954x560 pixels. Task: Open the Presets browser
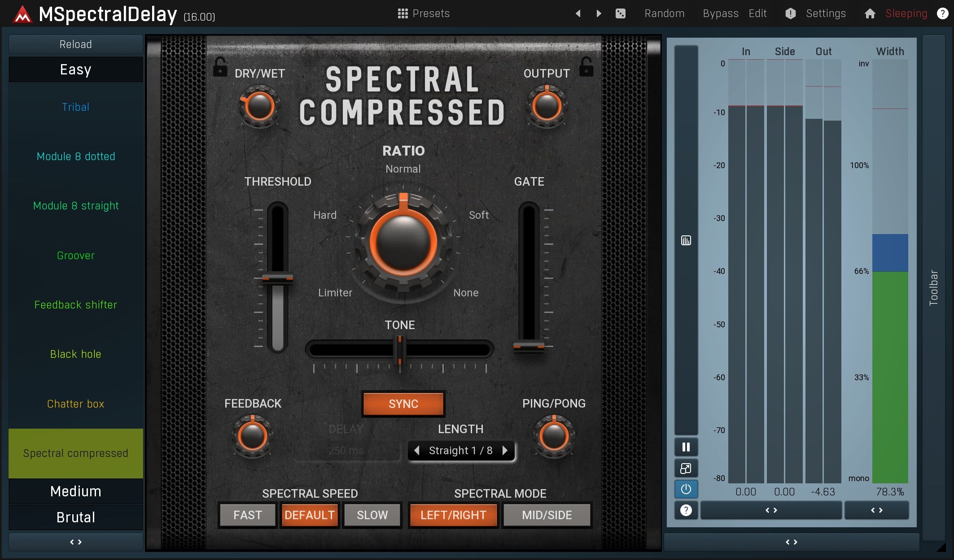point(422,13)
